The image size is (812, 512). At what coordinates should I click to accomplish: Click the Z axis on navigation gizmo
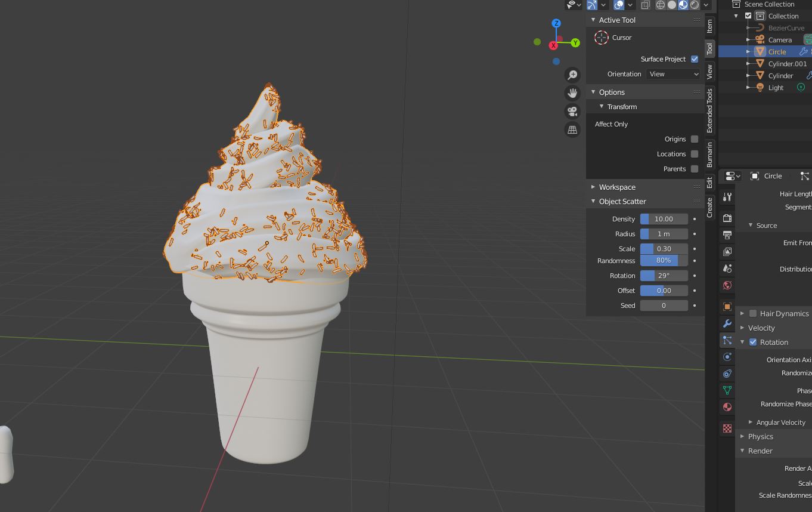556,23
